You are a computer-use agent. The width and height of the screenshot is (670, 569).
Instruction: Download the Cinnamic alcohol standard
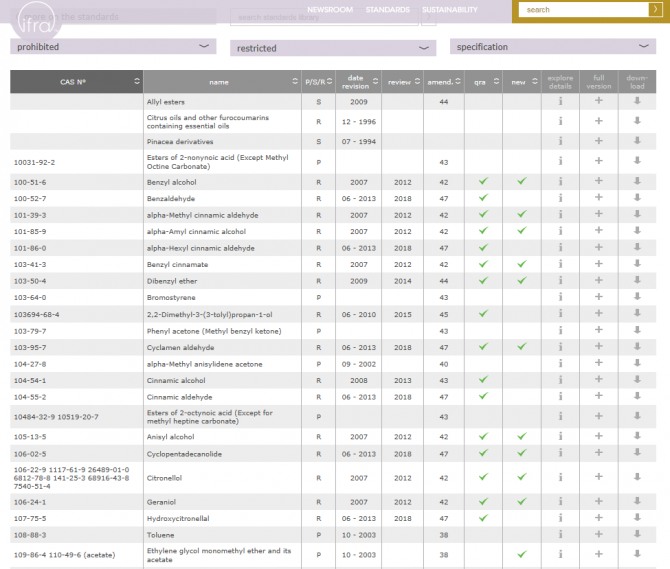(636, 379)
